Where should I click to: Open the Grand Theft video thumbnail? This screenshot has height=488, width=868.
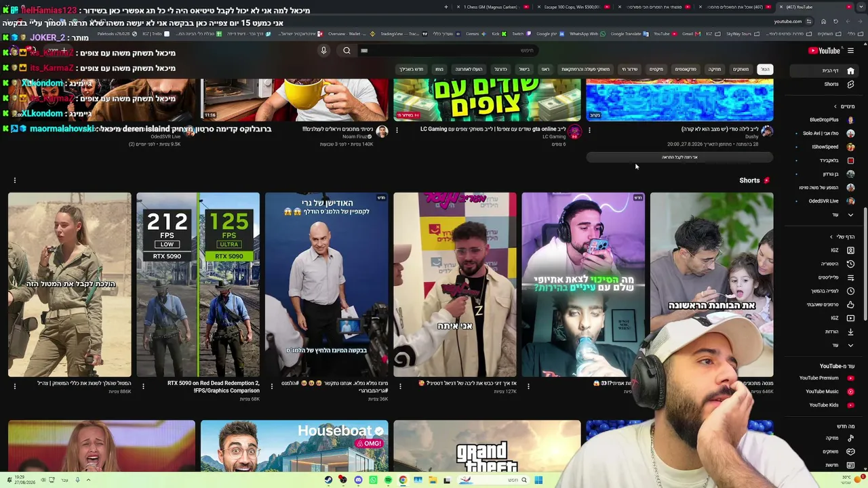[487, 445]
